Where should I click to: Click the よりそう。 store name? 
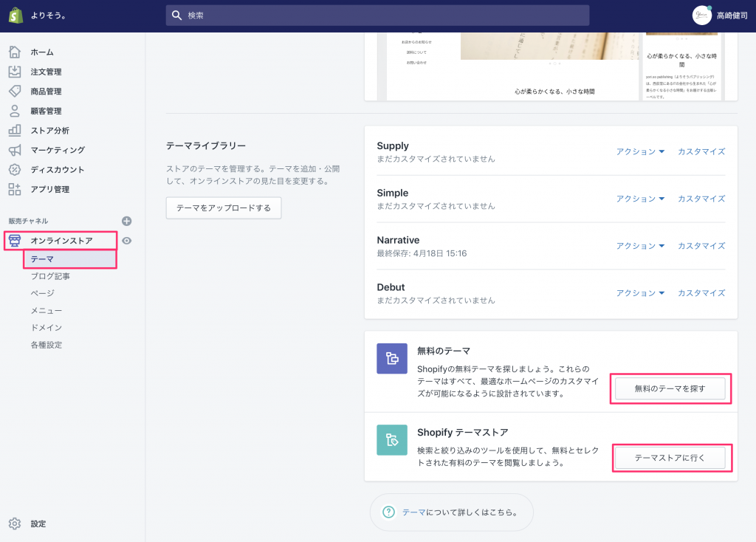click(49, 16)
